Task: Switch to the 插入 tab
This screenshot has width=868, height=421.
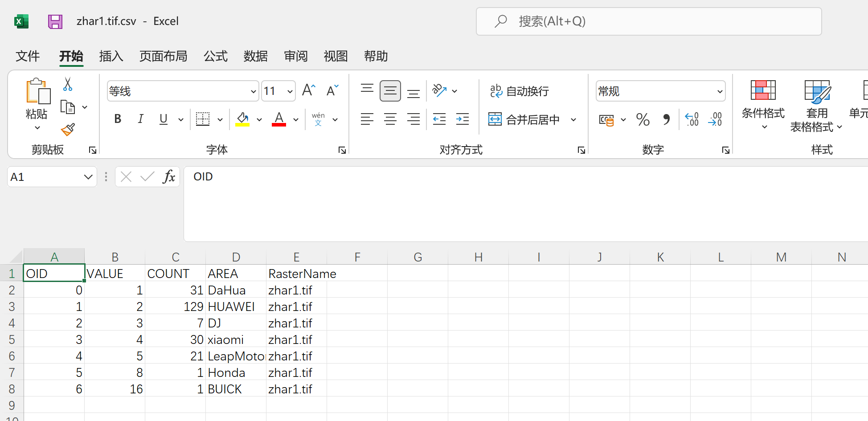Action: pos(111,56)
